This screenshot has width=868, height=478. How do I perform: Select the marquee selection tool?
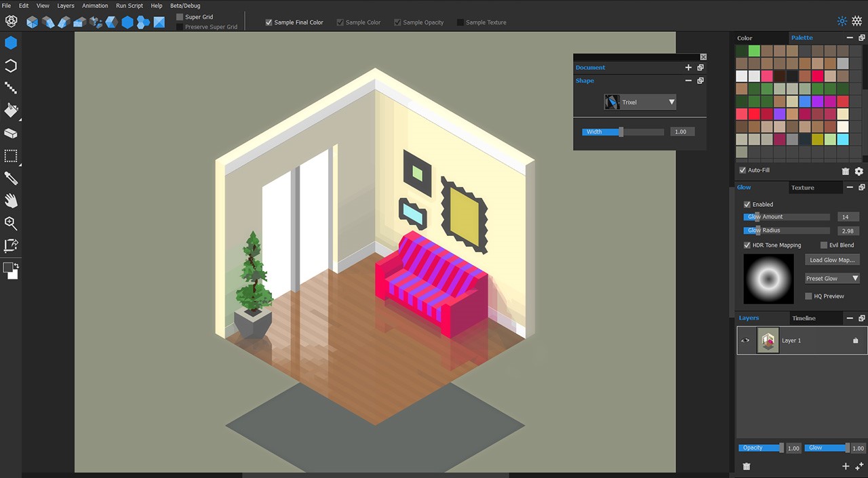[x=11, y=156]
